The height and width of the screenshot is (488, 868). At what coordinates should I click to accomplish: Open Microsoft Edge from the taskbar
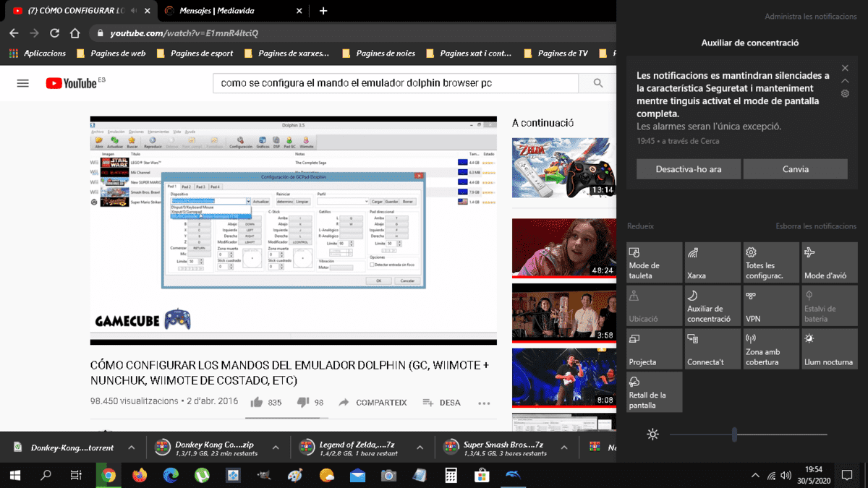click(x=171, y=475)
